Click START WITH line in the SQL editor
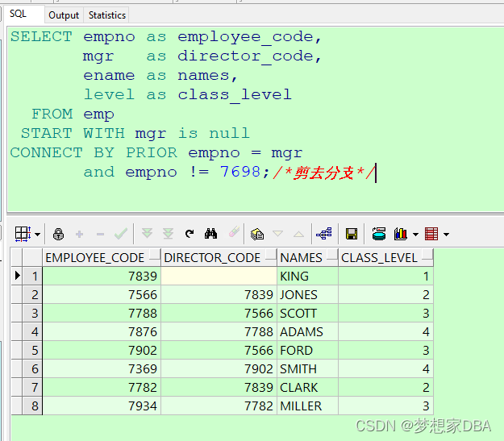 [x=135, y=133]
